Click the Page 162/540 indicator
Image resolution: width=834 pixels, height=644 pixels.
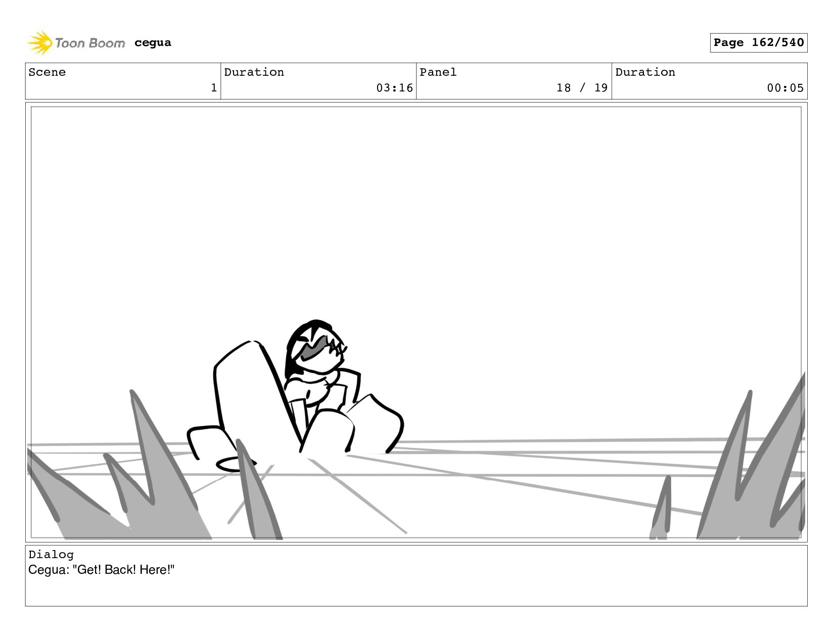point(758,42)
